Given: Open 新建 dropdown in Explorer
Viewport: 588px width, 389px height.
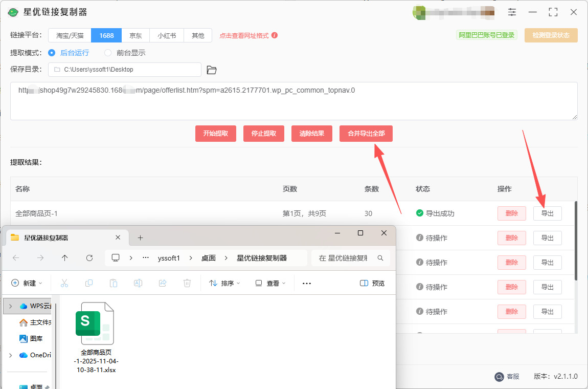Looking at the screenshot, I should point(27,283).
